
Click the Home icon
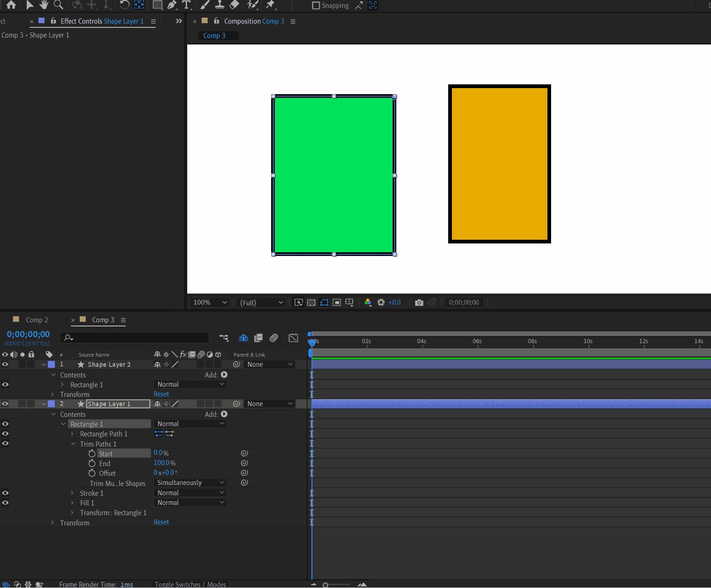tap(11, 5)
